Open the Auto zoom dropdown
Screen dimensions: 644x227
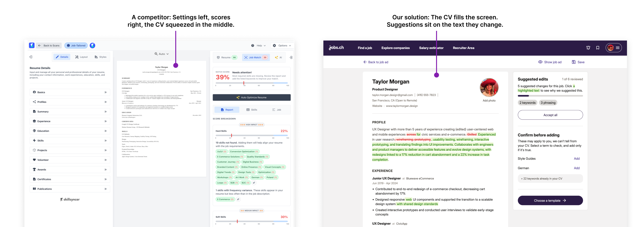161,54
